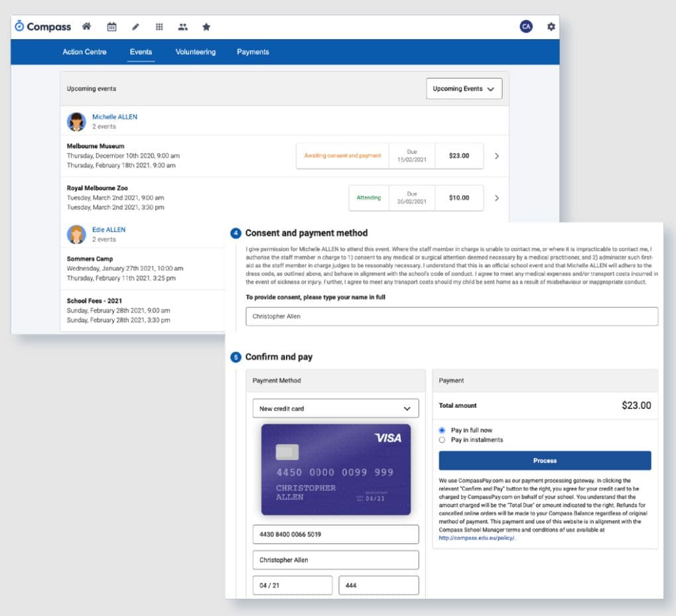
Task: Expand Royal Melbourne Zoo event chevron
Action: [x=497, y=198]
